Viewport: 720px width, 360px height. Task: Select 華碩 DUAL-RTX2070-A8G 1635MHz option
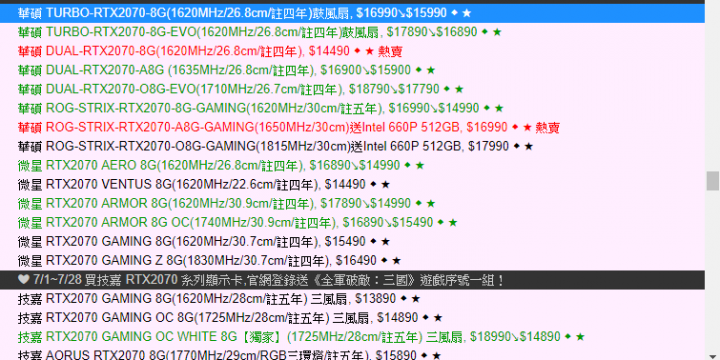[352, 70]
